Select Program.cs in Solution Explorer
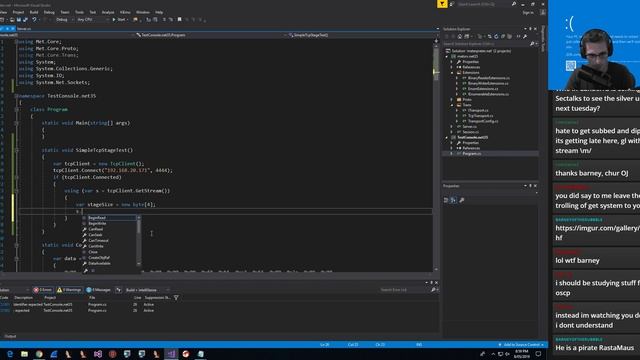Image resolution: width=640 pixels, height=360 pixels. [472, 153]
